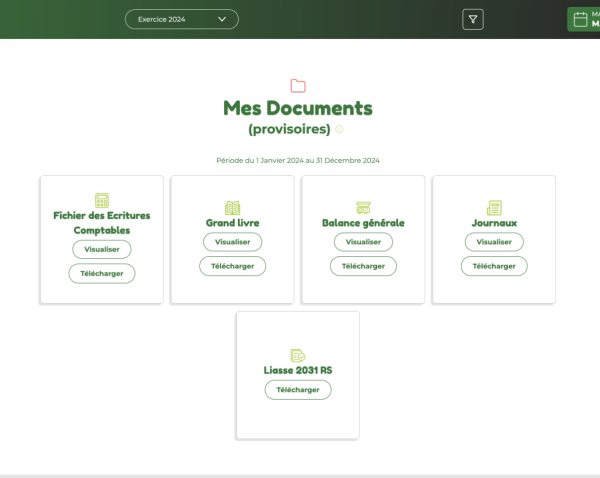600x478 pixels.
Task: Visualiser the Fichier des Ecritures Comptables
Action: (x=102, y=250)
